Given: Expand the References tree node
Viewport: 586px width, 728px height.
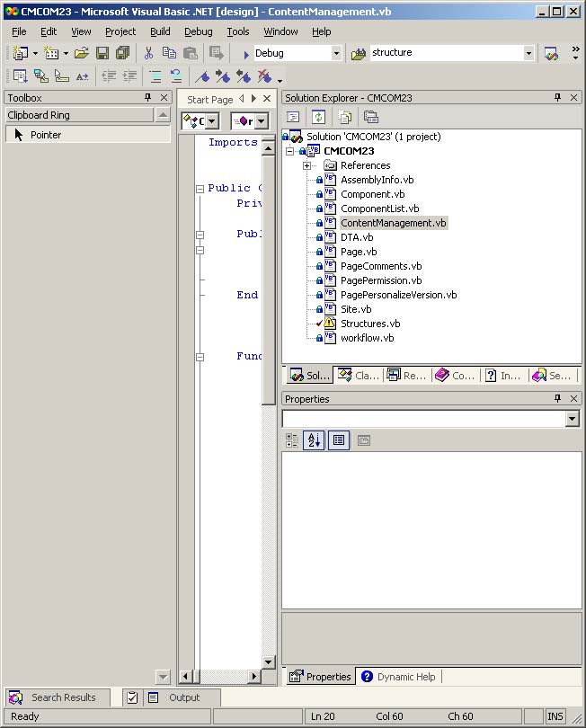Looking at the screenshot, I should [306, 165].
